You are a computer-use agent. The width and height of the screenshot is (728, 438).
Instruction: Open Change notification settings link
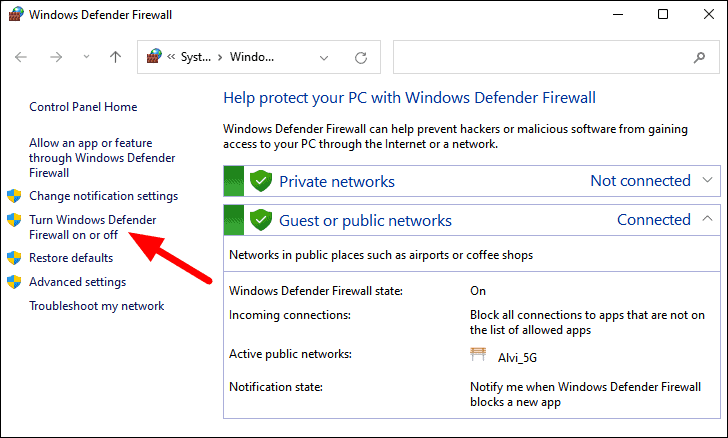coord(104,196)
